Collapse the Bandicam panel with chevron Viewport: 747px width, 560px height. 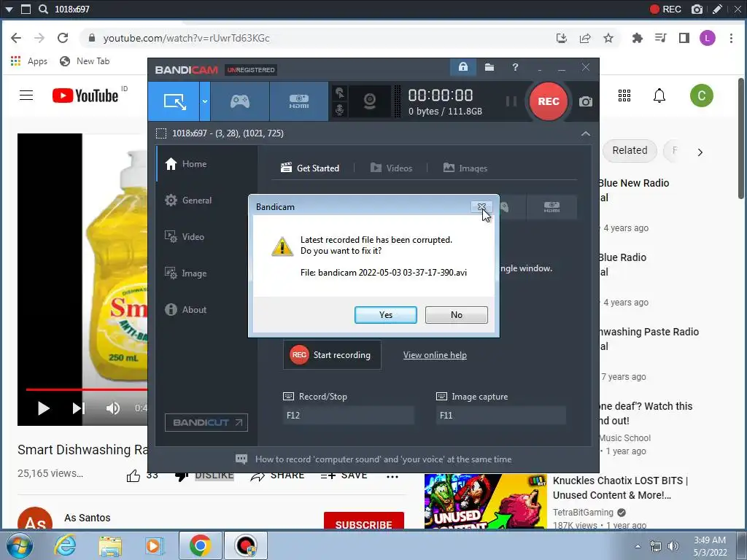[x=586, y=134]
